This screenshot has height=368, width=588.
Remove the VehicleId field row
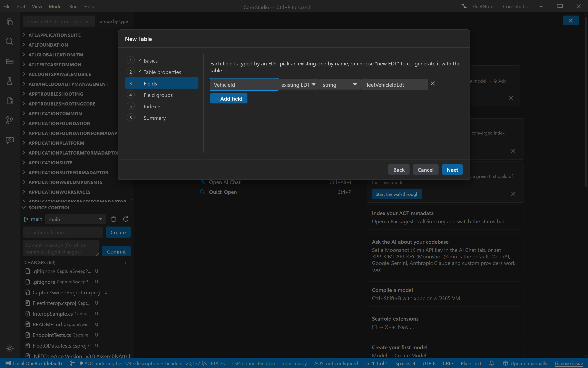[x=433, y=83]
